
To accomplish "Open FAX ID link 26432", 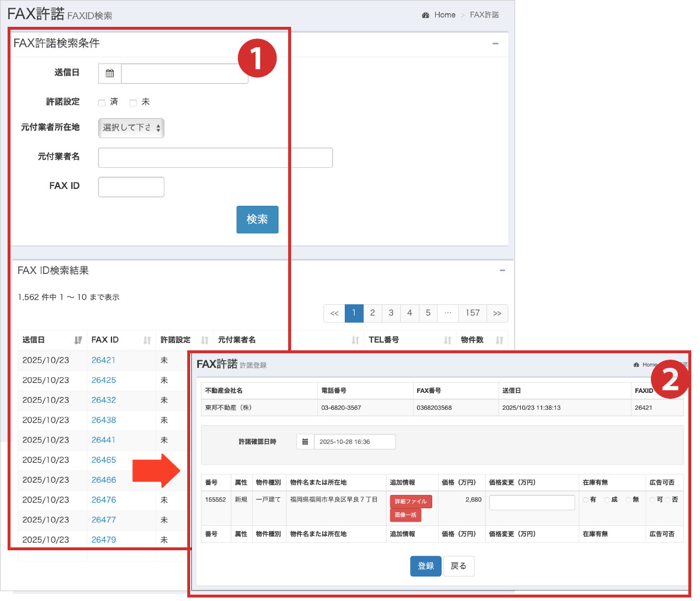I will coord(103,400).
